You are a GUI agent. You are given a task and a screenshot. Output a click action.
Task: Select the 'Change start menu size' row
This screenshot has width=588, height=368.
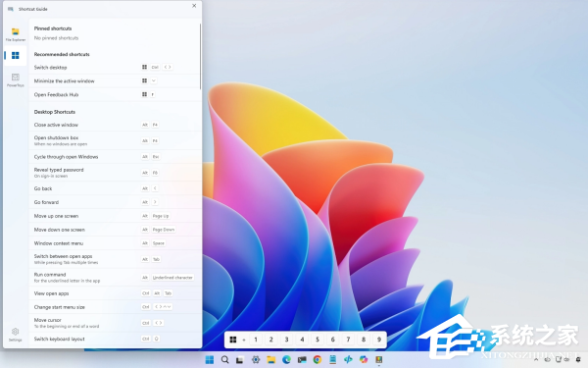[x=115, y=307]
